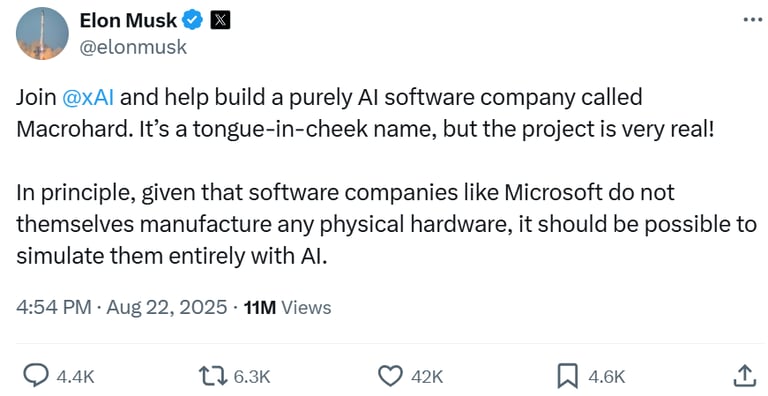Open the rocket launch profile picture

42,33
